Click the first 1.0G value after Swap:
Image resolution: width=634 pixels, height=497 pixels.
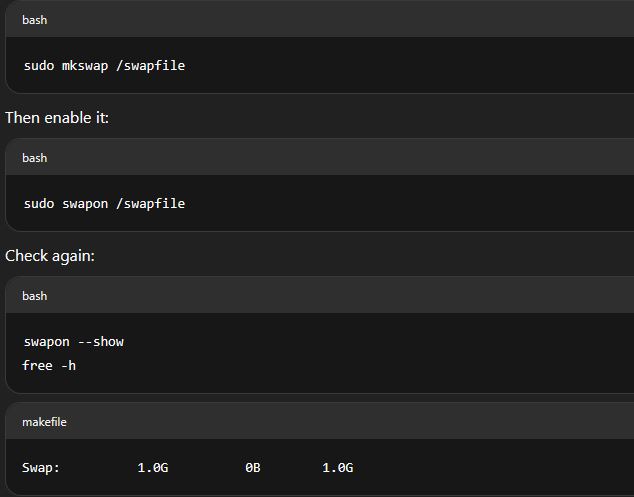point(153,467)
